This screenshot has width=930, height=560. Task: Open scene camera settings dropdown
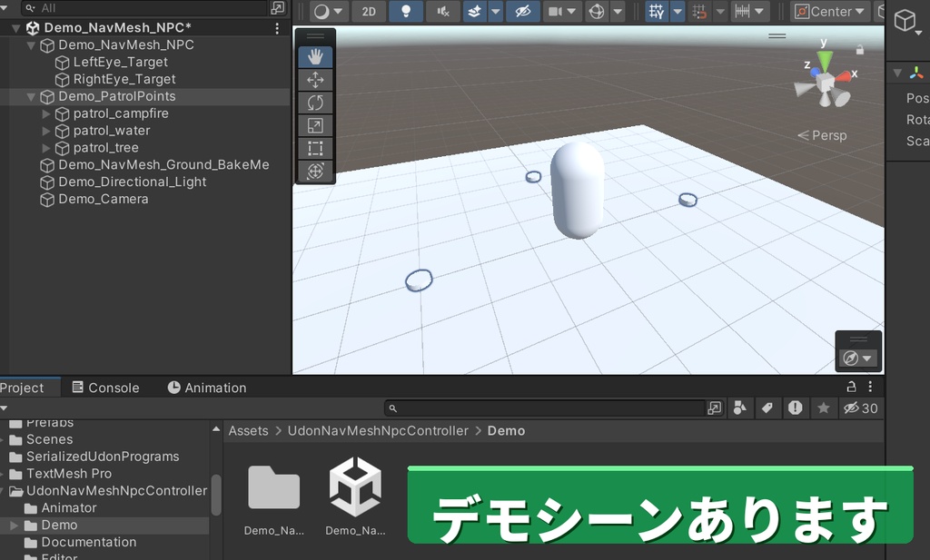pyautogui.click(x=561, y=11)
